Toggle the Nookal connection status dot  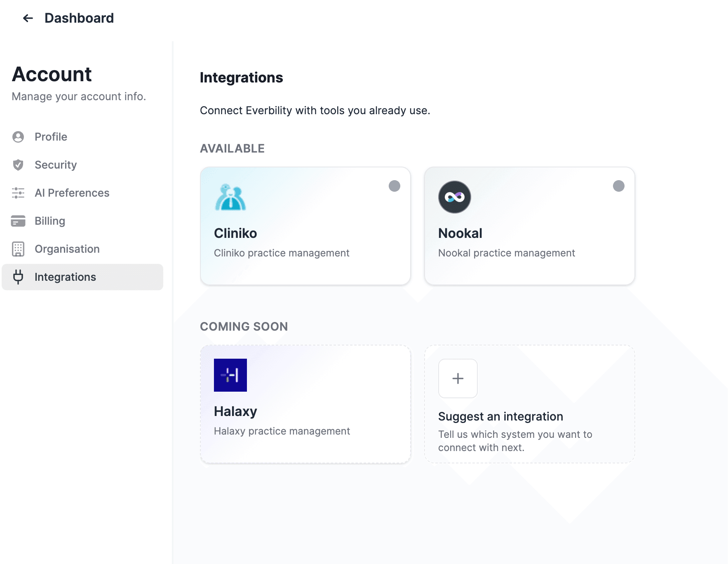click(x=618, y=186)
